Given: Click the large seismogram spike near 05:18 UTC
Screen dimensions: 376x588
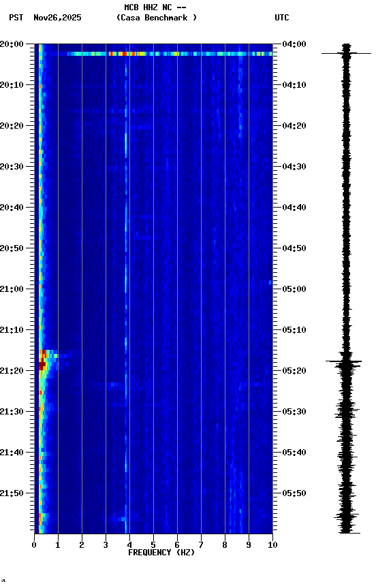Looking at the screenshot, I should tap(343, 361).
